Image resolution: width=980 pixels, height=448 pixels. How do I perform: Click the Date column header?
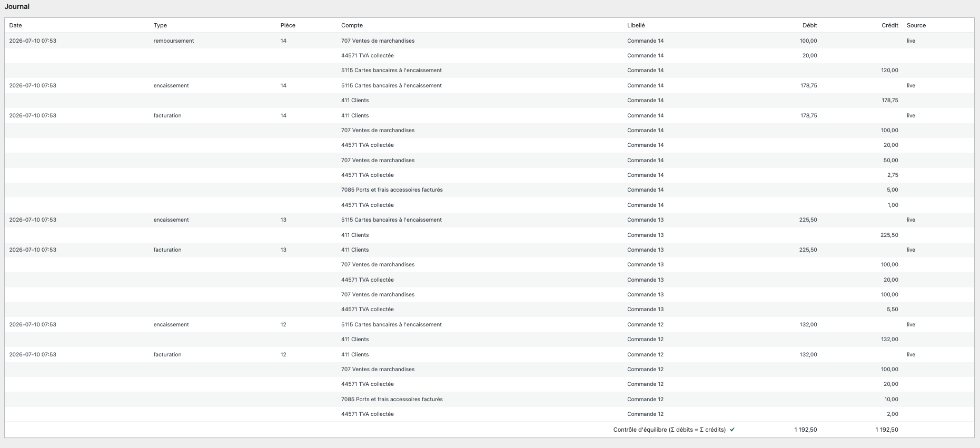point(15,25)
